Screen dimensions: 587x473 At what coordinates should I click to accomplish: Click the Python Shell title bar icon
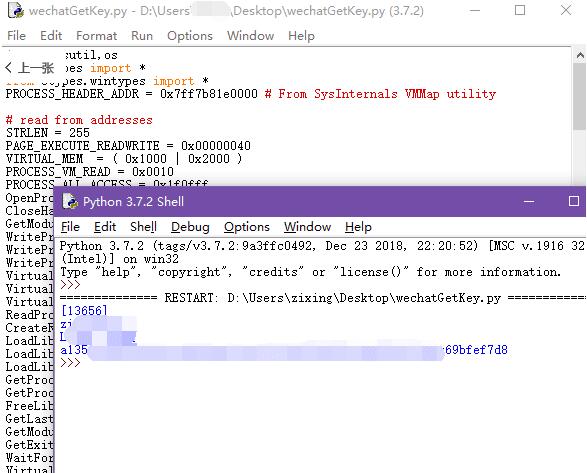tap(70, 201)
